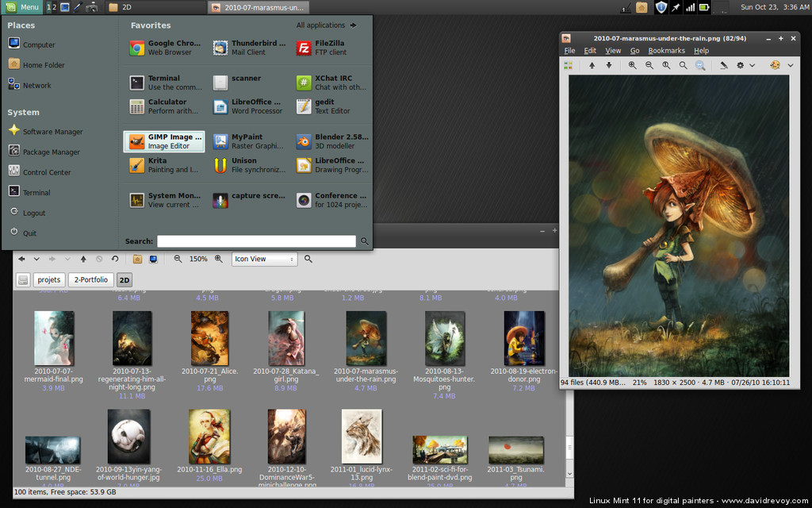Show All applications in the menu
This screenshot has height=508, width=812.
(x=326, y=25)
